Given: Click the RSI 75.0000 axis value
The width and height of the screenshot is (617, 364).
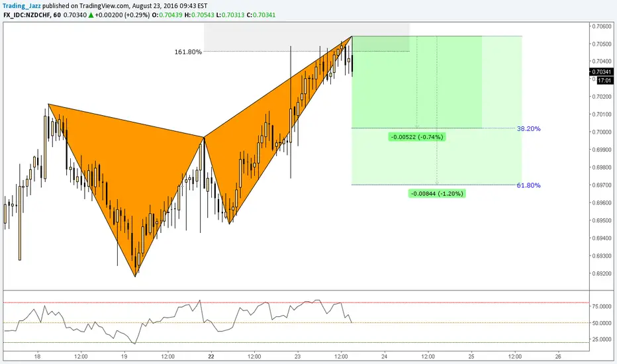Looking at the screenshot, I should tap(602, 306).
